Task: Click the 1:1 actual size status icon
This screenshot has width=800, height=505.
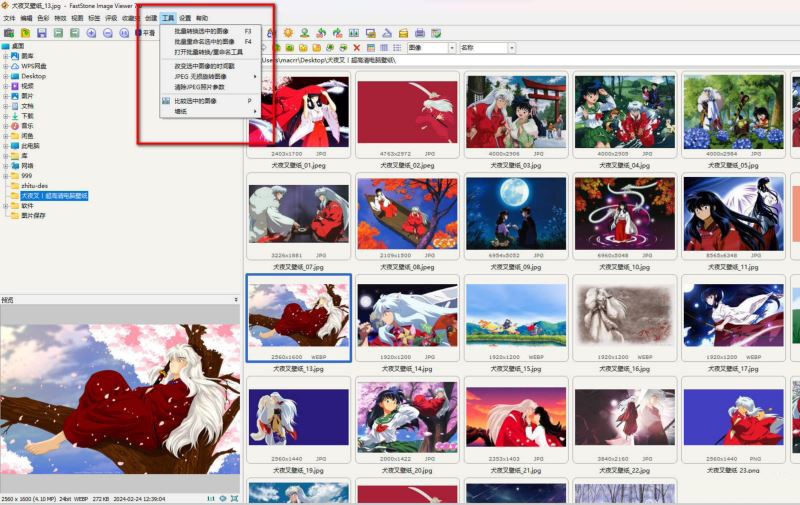Action: pos(211,498)
